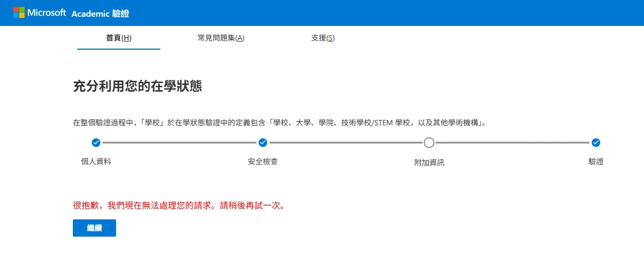The image size is (644, 275).
Task: Open the 常見問題集(A) tab
Action: pyautogui.click(x=221, y=38)
